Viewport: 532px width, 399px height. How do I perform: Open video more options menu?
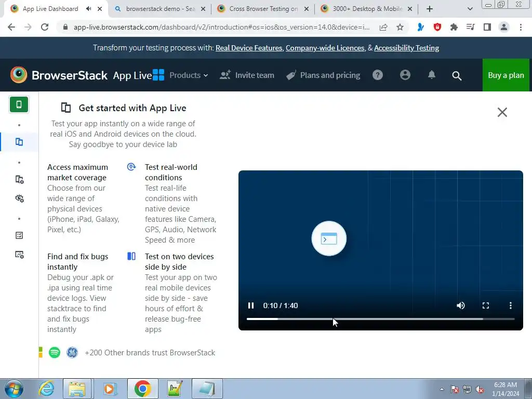pyautogui.click(x=511, y=305)
